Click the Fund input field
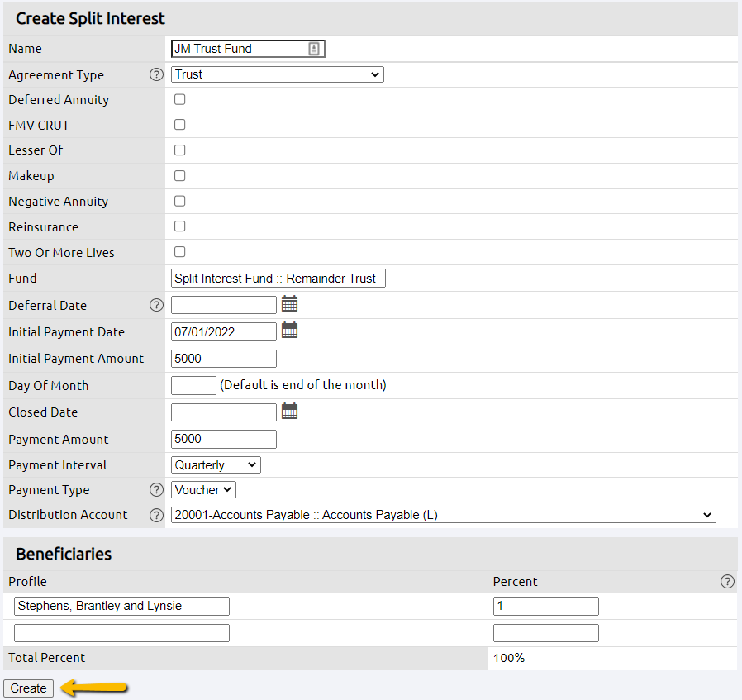Viewport: 742px width, 700px height. pos(278,279)
